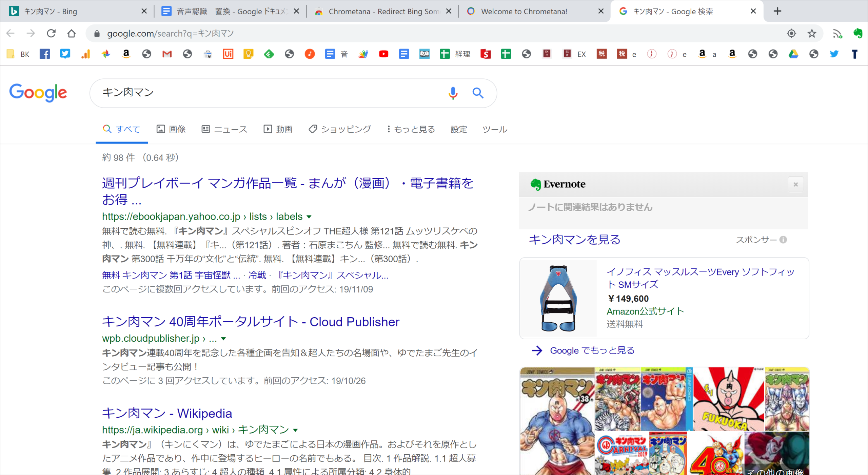Image resolution: width=868 pixels, height=475 pixels.
Task: Open the YouTube bookmark
Action: 384,54
